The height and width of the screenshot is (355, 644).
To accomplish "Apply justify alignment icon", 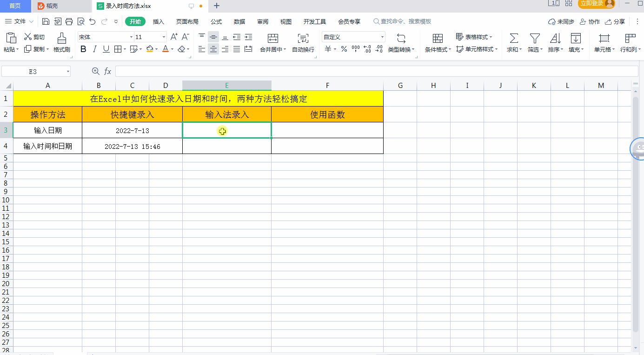I will (237, 49).
